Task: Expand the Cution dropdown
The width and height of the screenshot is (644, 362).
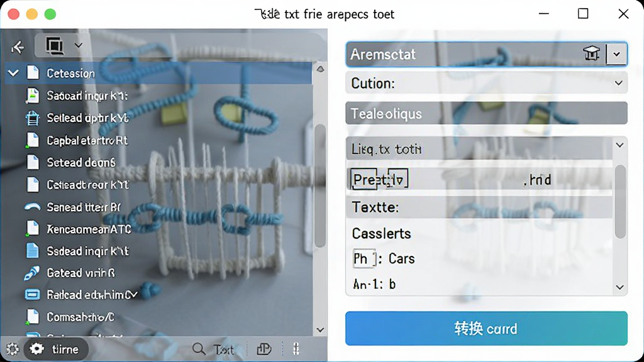Action: (x=619, y=84)
